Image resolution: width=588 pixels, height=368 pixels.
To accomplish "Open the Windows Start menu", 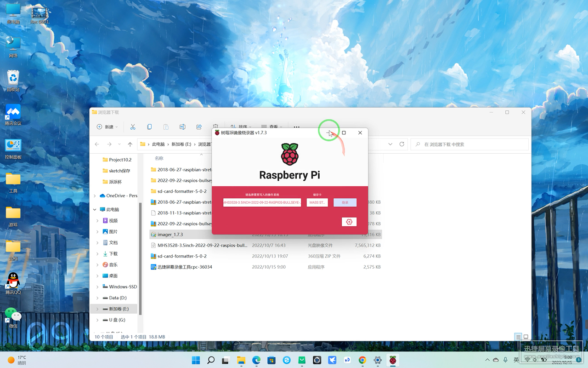I will coord(196,360).
